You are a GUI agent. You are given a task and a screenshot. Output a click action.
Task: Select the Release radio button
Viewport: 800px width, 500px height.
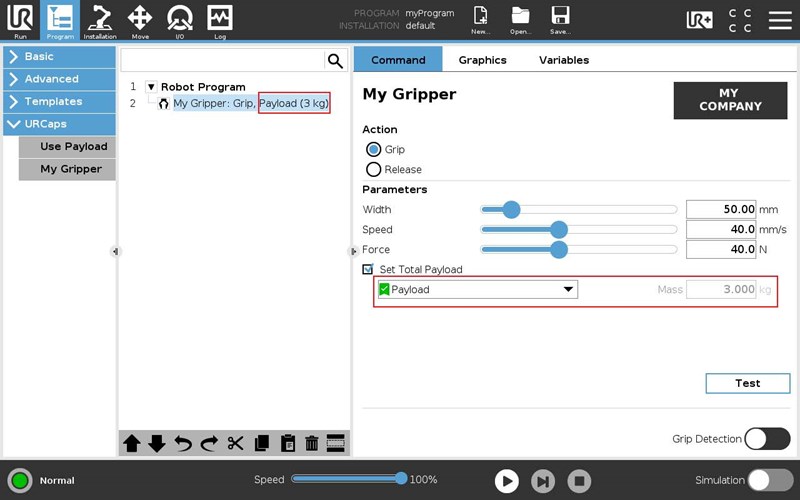click(374, 169)
